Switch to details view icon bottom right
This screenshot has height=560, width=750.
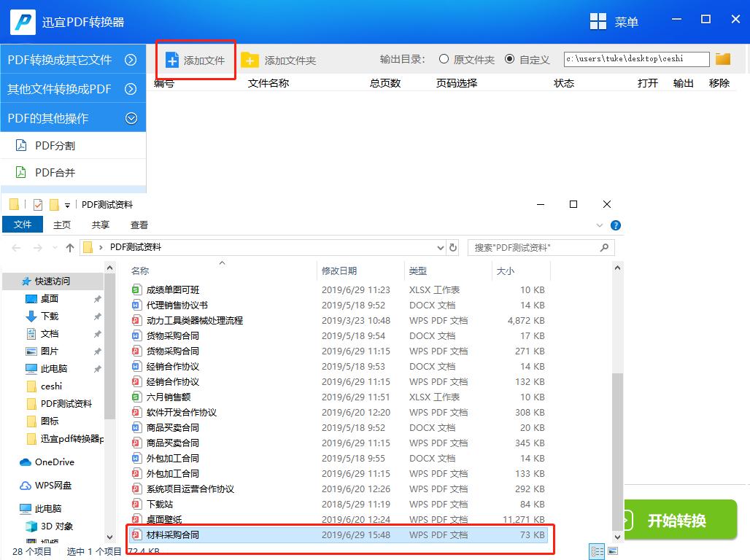597,551
